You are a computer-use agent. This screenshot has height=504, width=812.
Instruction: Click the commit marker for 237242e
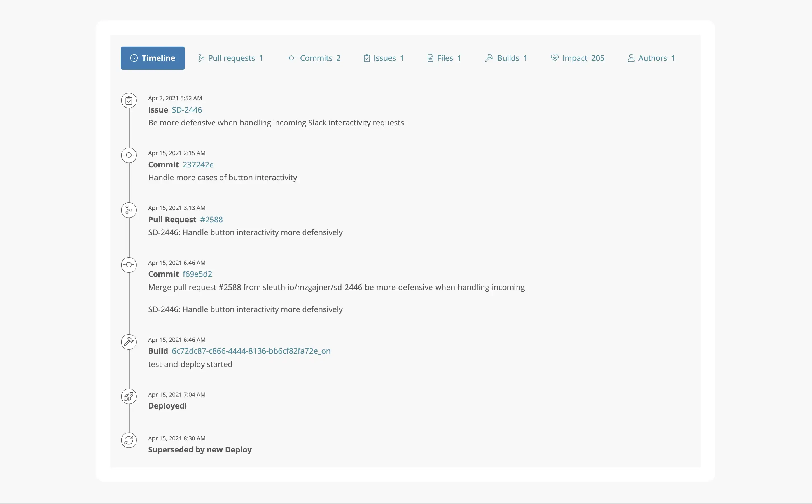(129, 155)
